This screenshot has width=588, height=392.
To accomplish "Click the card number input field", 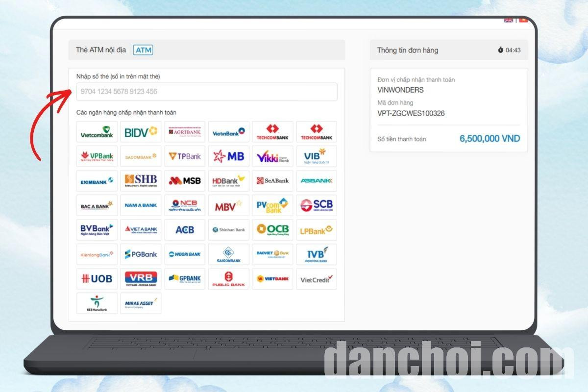I will pos(206,92).
